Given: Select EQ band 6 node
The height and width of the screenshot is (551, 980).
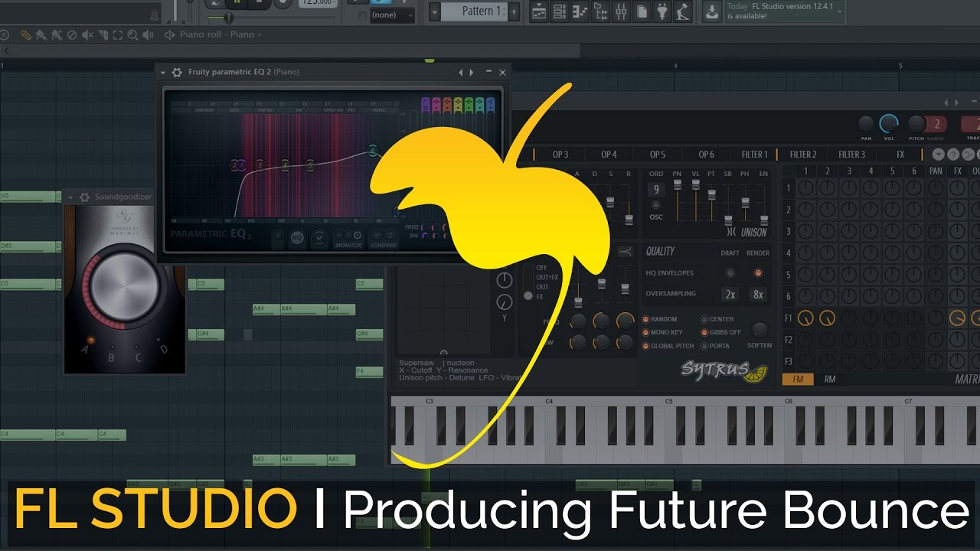Looking at the screenshot, I should point(373,149).
